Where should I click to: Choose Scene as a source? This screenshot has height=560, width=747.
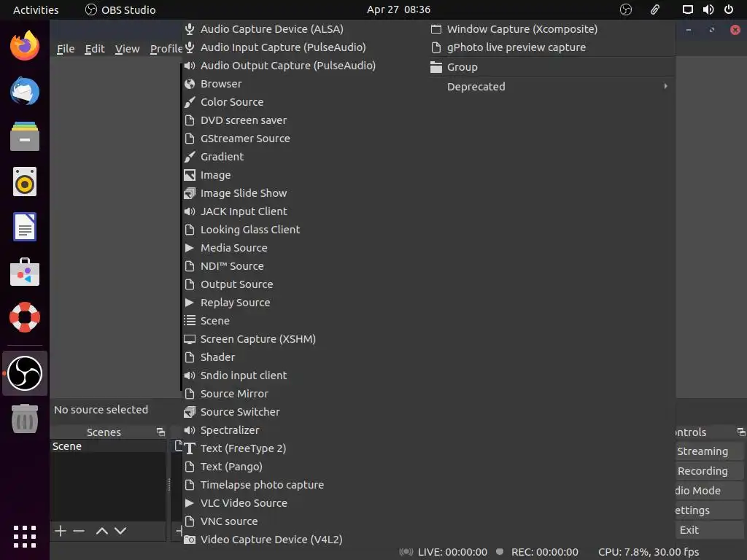pos(305,321)
